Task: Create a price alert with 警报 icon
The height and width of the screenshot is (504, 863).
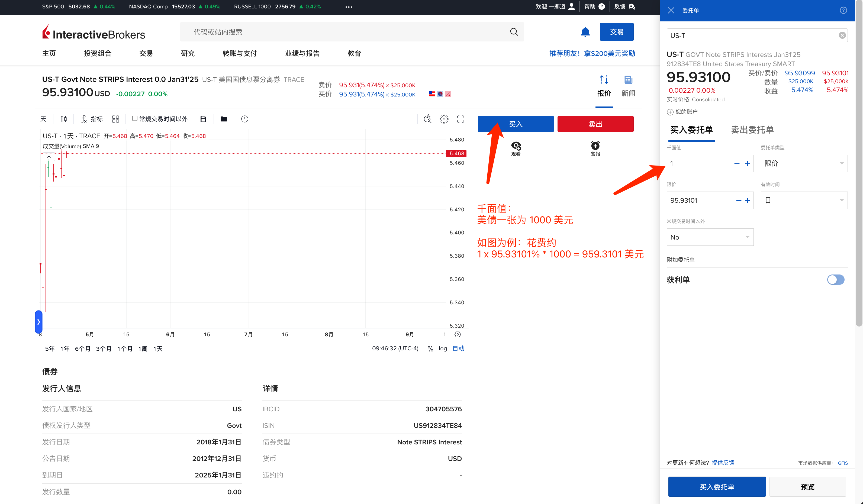Action: click(595, 148)
